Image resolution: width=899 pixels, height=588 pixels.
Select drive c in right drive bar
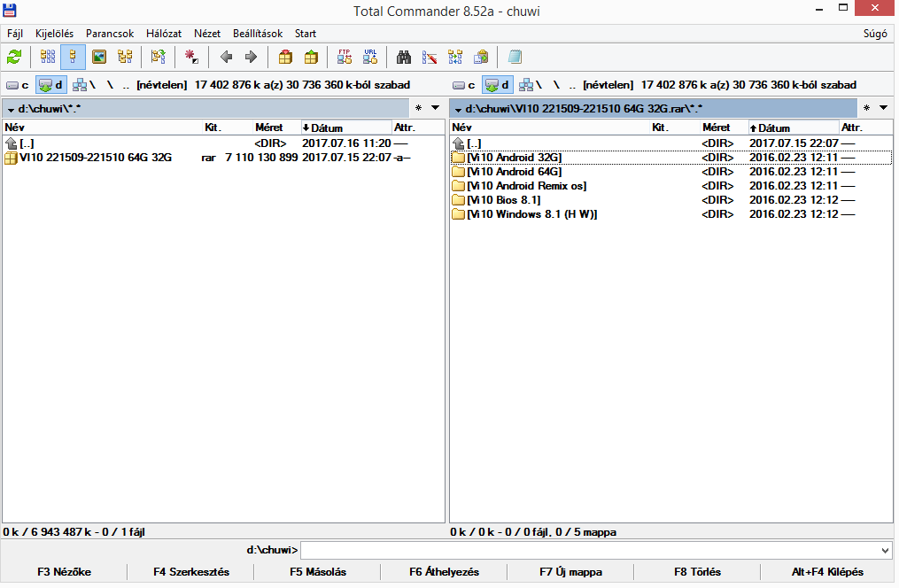464,85
